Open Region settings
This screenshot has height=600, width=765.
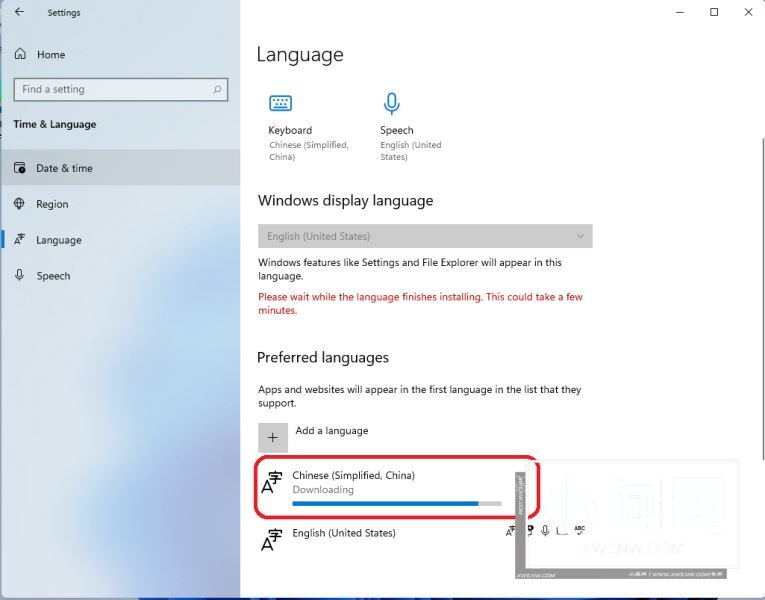(x=120, y=204)
